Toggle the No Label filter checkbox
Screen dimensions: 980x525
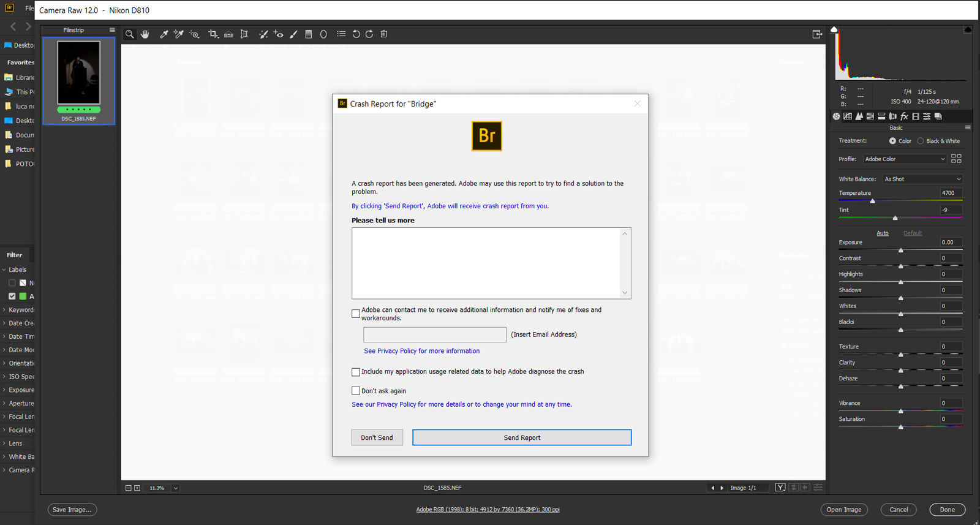click(x=12, y=283)
